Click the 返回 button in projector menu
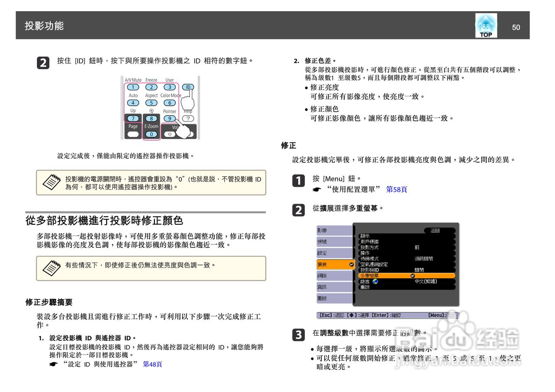Screen dimensions: 555x392 click(x=440, y=230)
